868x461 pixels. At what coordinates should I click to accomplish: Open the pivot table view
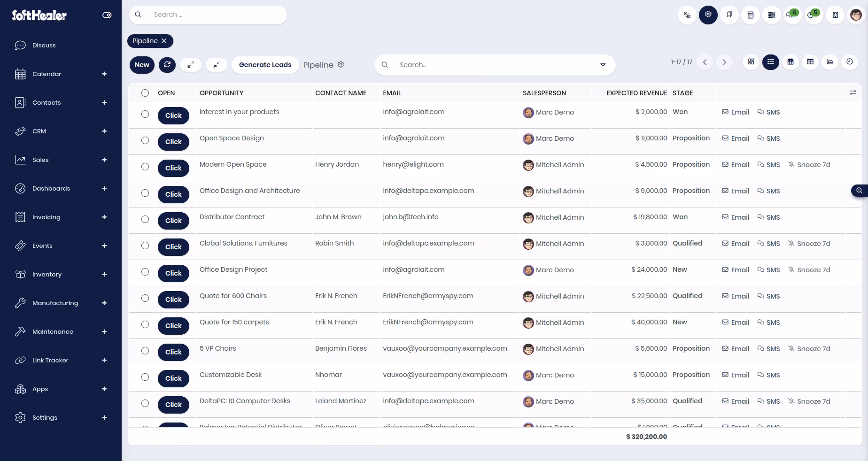coord(810,62)
